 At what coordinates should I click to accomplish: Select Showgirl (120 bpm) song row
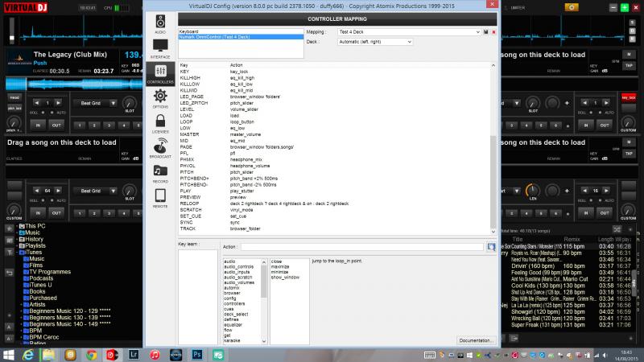click(x=568, y=312)
